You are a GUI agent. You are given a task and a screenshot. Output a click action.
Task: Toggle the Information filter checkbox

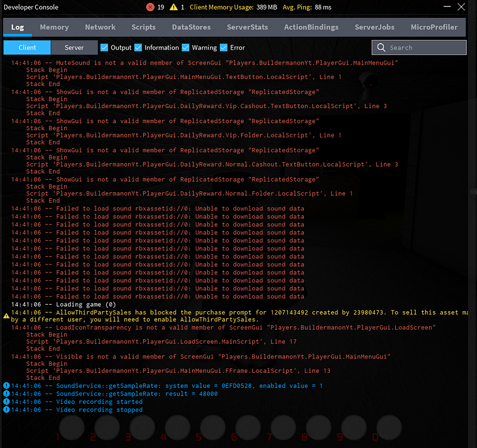[x=139, y=48]
